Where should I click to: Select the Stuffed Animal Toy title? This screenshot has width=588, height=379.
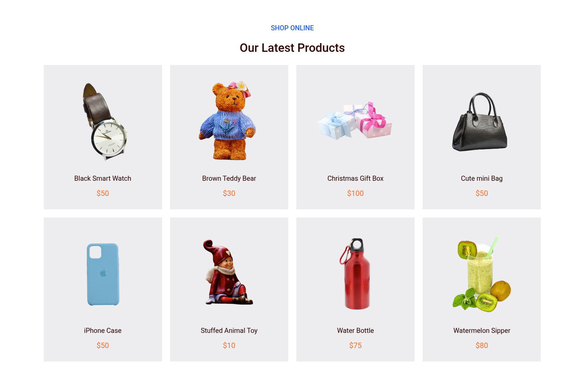[x=229, y=331]
